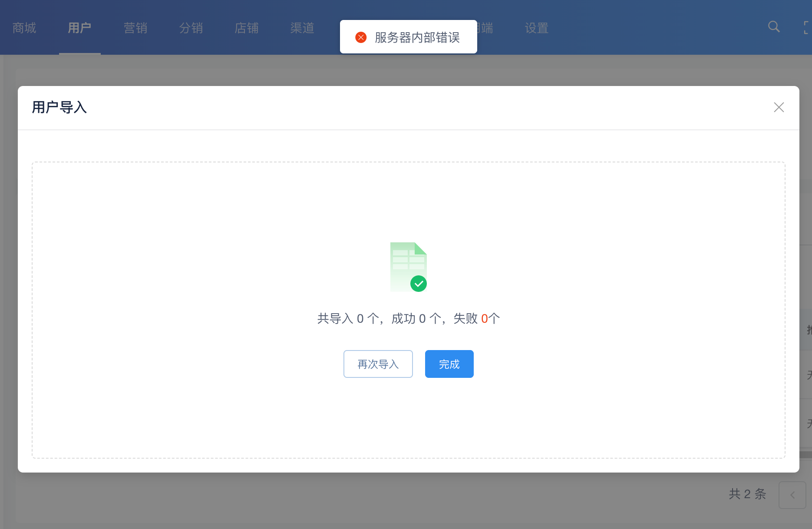Click the 再次导入 button
812x529 pixels.
[378, 364]
